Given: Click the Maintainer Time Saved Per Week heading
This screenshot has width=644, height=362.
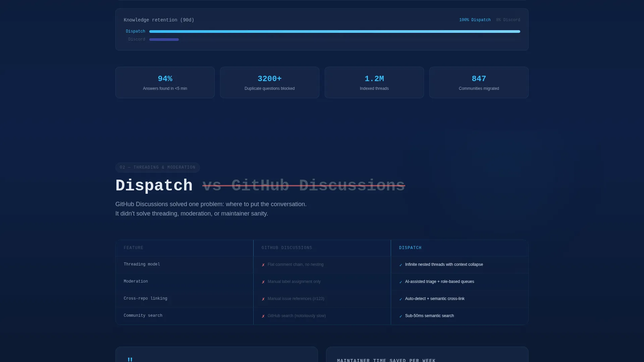Looking at the screenshot, I should tap(386, 360).
